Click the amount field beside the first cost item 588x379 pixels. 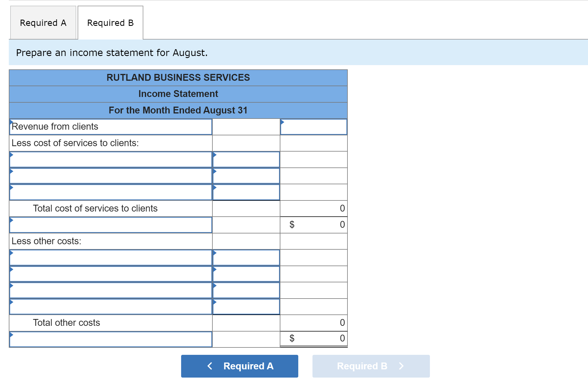click(x=246, y=159)
